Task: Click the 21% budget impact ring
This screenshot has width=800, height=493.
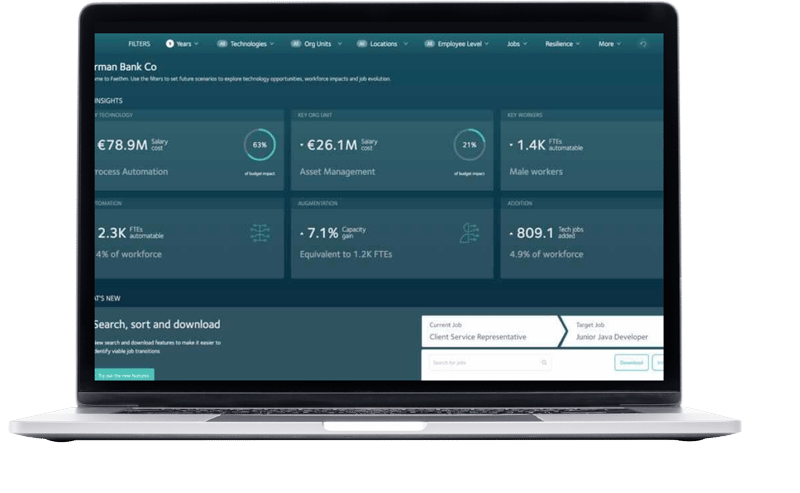Action: coord(469,145)
